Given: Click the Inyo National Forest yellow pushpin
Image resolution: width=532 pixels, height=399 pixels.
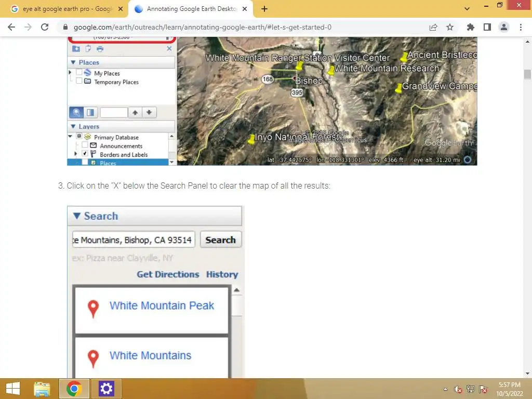Looking at the screenshot, I should coord(251,139).
